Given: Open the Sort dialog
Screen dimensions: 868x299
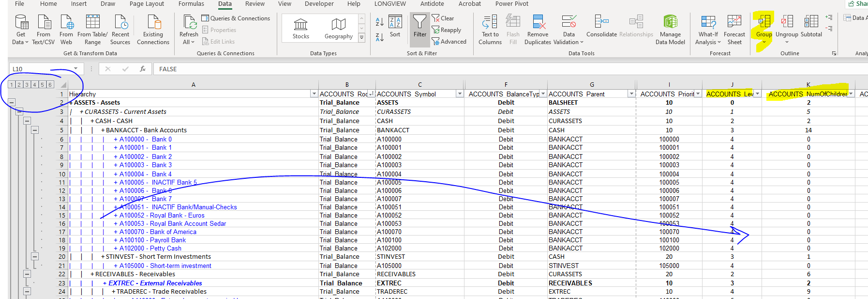Looking at the screenshot, I should 395,27.
